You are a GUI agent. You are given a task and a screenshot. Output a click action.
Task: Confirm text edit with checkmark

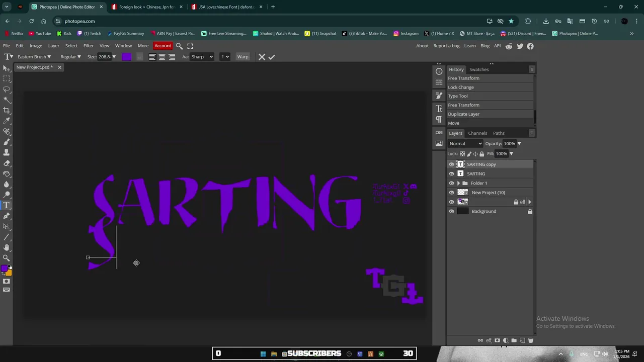272,57
